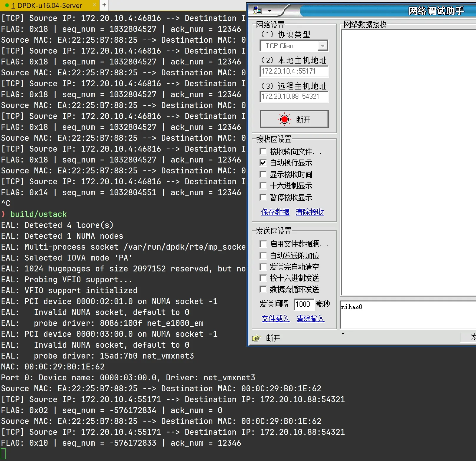Click the send interval 1000 field
This screenshot has width=476, height=461.
pyautogui.click(x=303, y=304)
